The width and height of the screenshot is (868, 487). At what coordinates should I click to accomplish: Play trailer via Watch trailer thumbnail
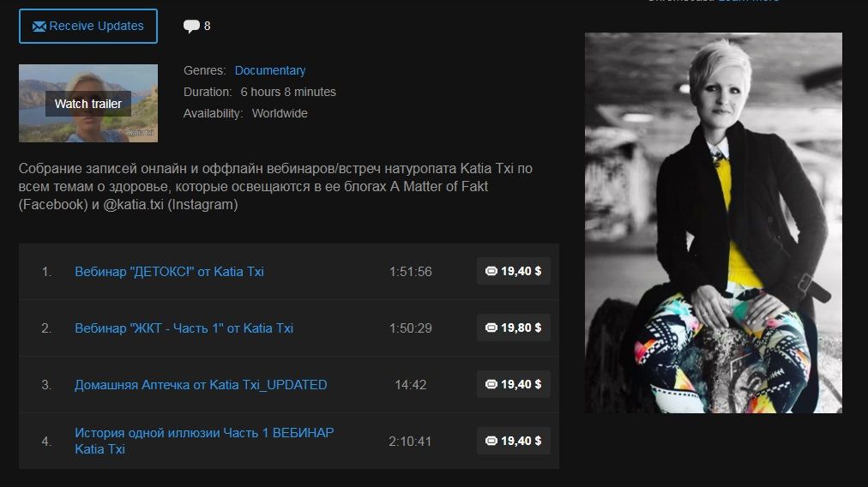click(88, 104)
